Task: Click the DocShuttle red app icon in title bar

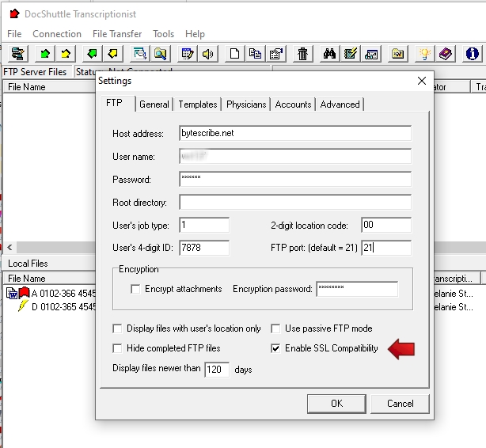Action: coord(14,13)
